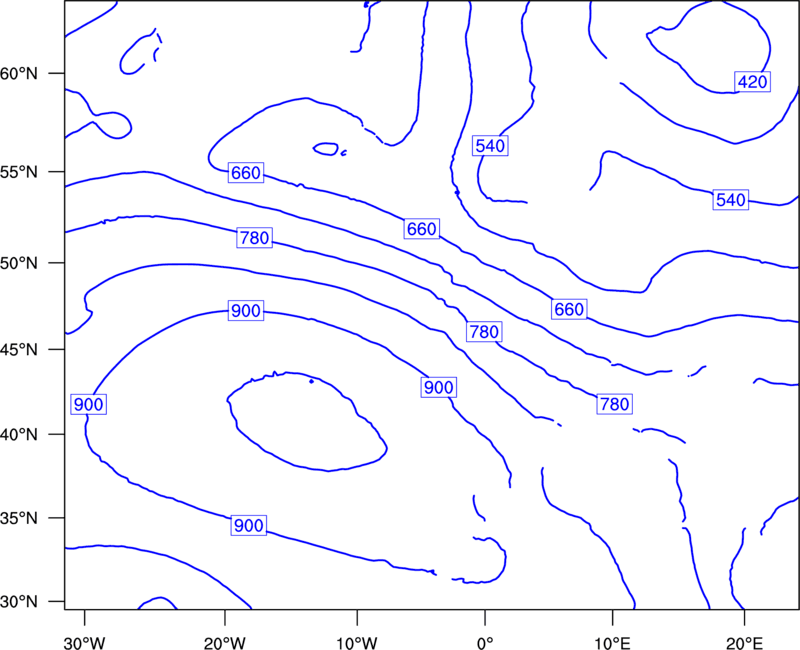This screenshot has width=800, height=650.
Task: Select the 55°N latitude axis label
Action: click(x=19, y=172)
